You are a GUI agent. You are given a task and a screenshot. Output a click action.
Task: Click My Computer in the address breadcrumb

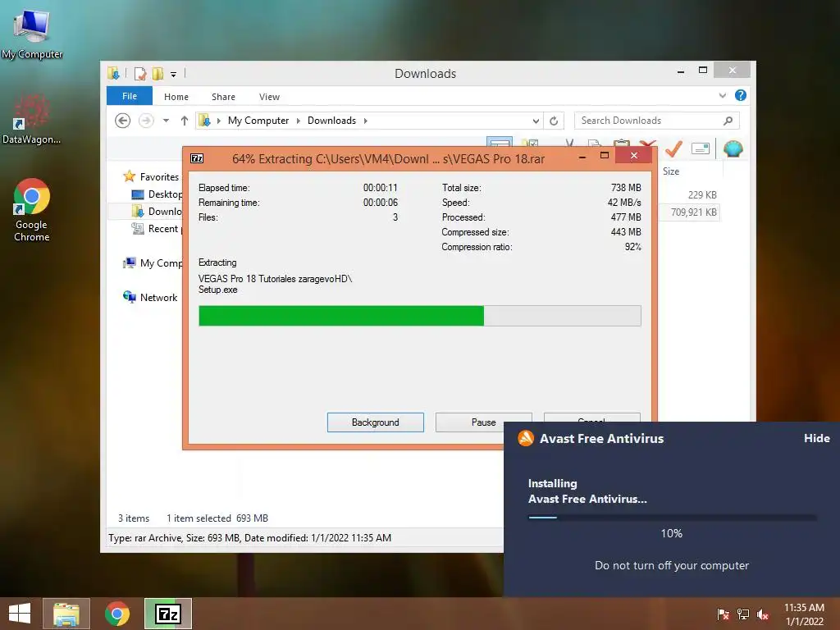258,121
